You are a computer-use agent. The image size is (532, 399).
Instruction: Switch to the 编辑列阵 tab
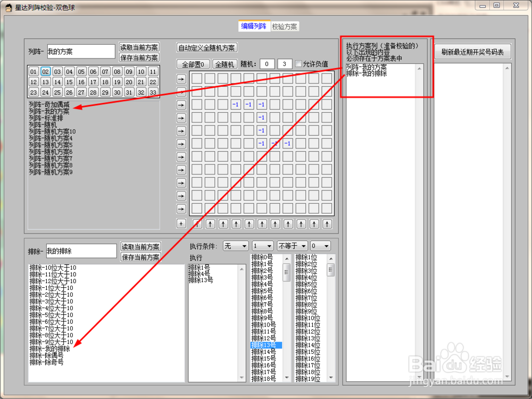pos(254,26)
